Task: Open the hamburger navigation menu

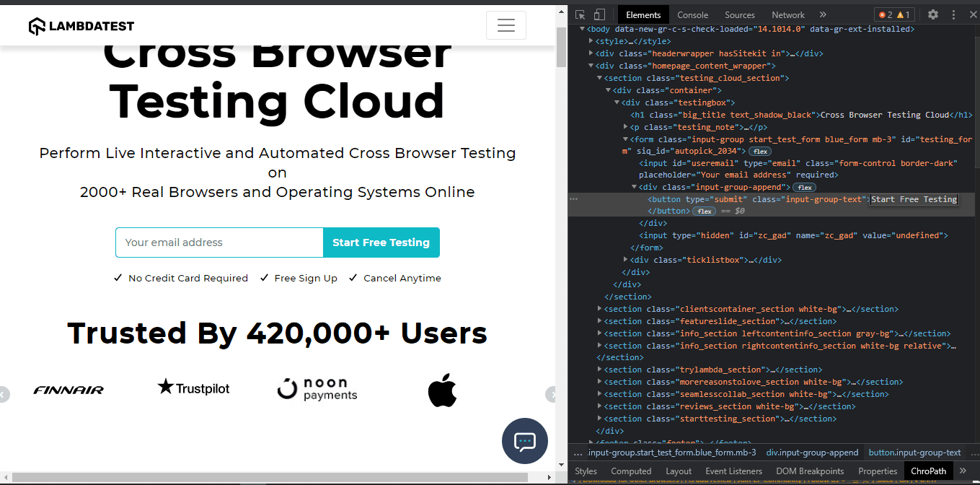Action: 506,25
